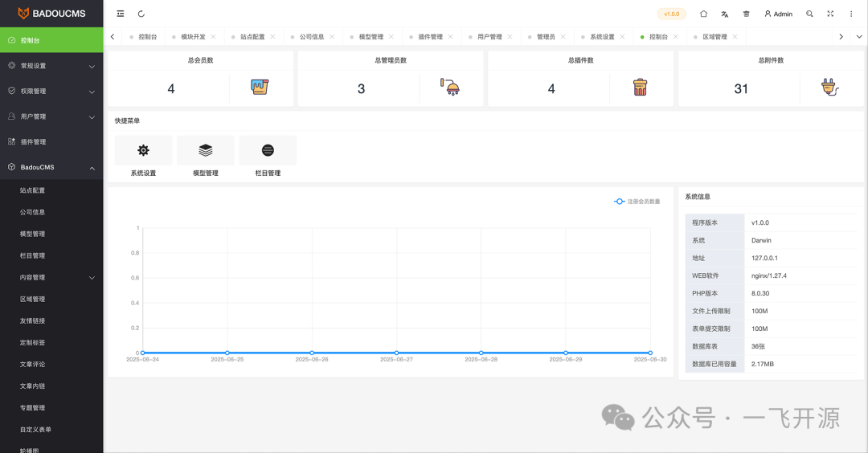Click the clear cache trash icon in header
The width and height of the screenshot is (868, 453).
(x=746, y=14)
